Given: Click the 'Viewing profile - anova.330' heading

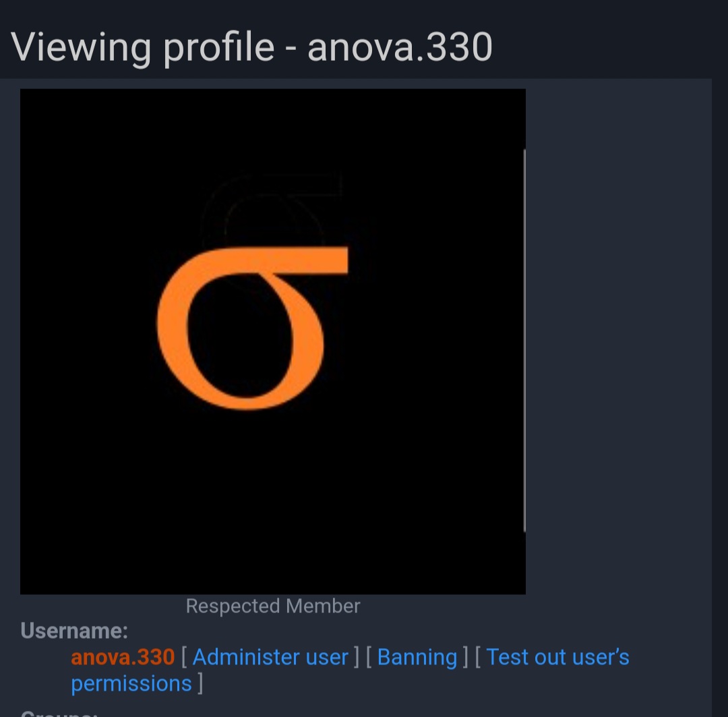Looking at the screenshot, I should [x=251, y=48].
